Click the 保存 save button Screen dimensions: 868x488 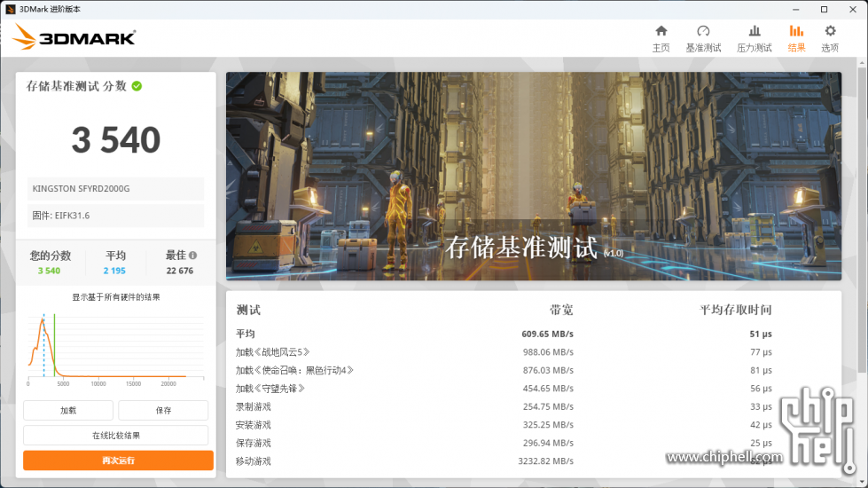pyautogui.click(x=163, y=411)
